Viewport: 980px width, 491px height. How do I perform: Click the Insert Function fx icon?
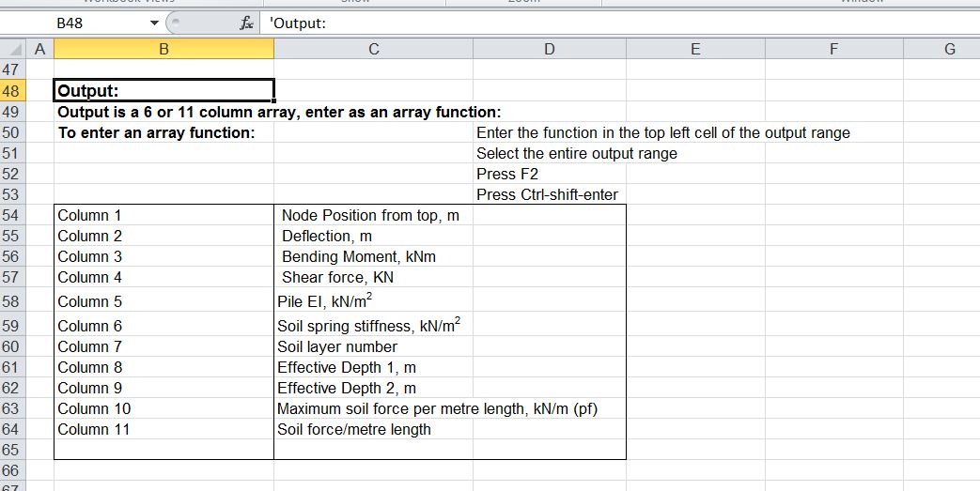[247, 23]
